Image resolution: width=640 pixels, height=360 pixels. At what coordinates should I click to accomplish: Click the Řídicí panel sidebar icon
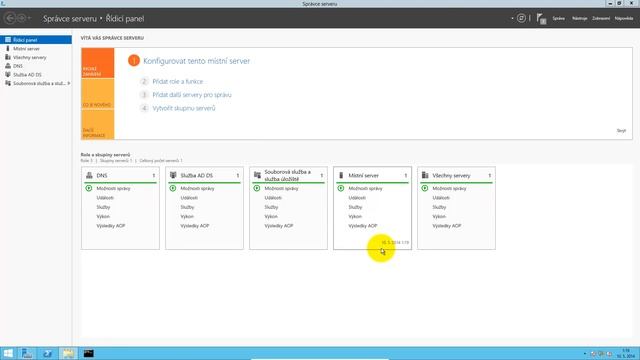coord(8,40)
